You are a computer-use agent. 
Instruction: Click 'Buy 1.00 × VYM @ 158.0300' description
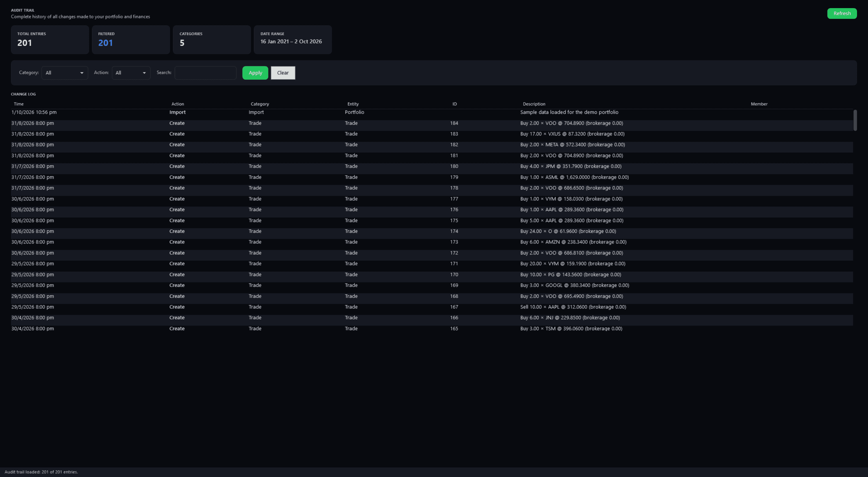(x=571, y=199)
